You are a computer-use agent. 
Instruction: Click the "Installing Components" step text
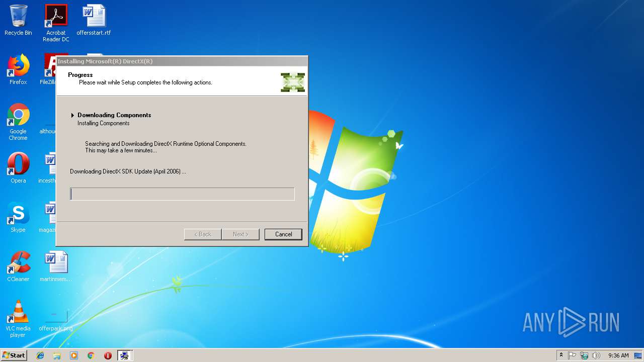point(104,123)
